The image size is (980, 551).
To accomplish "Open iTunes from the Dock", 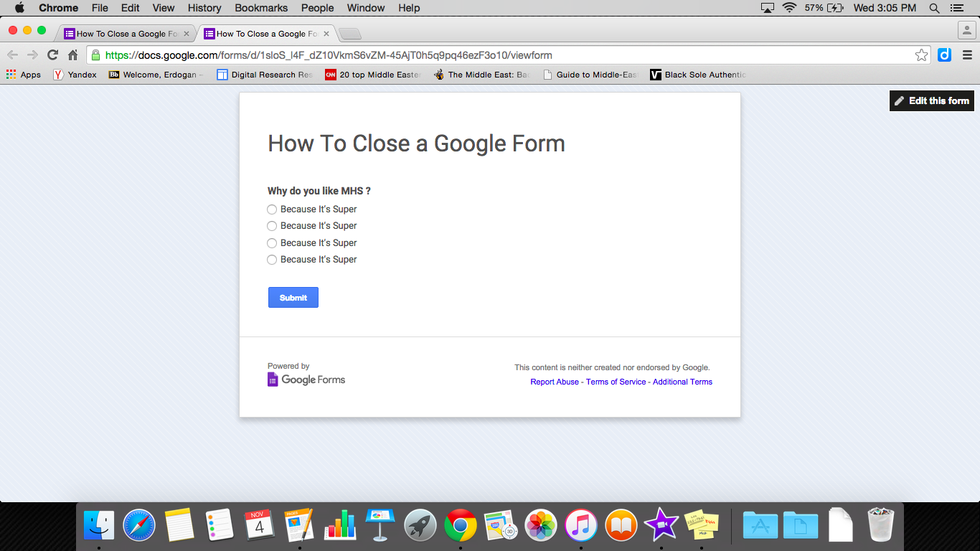I will (x=580, y=525).
